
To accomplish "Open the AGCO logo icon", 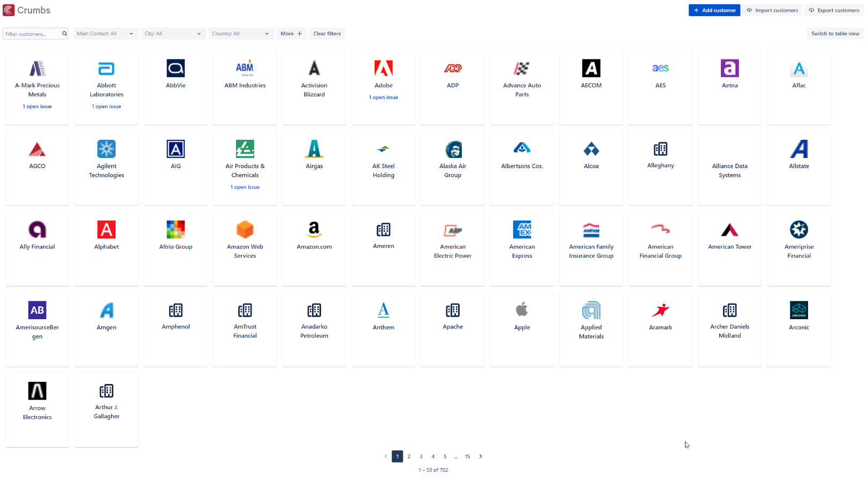I will [x=37, y=149].
